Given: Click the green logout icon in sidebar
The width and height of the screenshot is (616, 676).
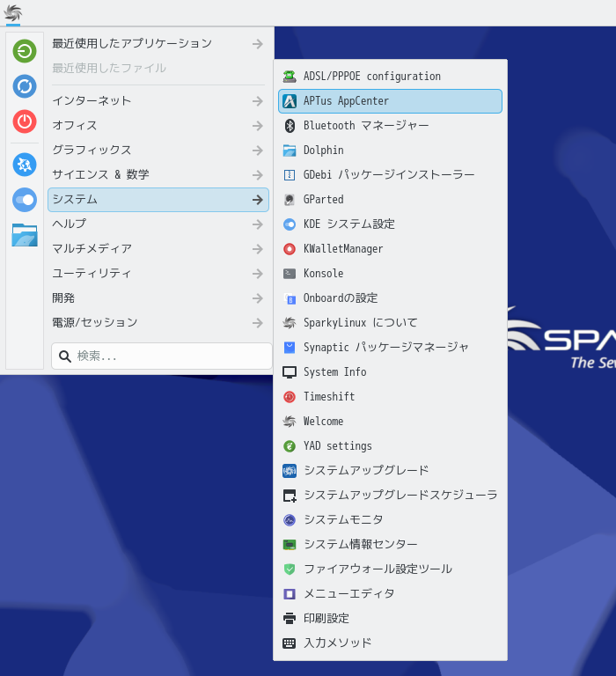Looking at the screenshot, I should [25, 51].
